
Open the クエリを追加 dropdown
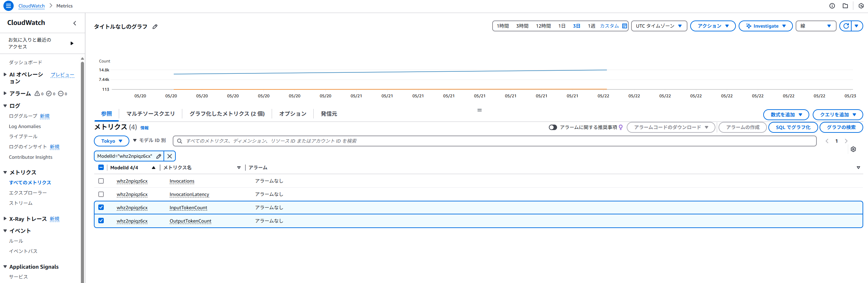pos(838,115)
